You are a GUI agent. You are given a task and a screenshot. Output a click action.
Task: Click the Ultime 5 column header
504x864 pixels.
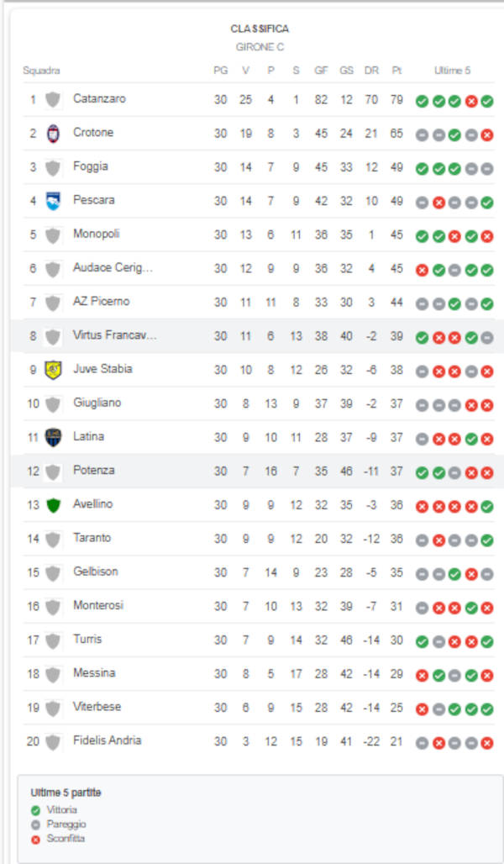pos(452,71)
